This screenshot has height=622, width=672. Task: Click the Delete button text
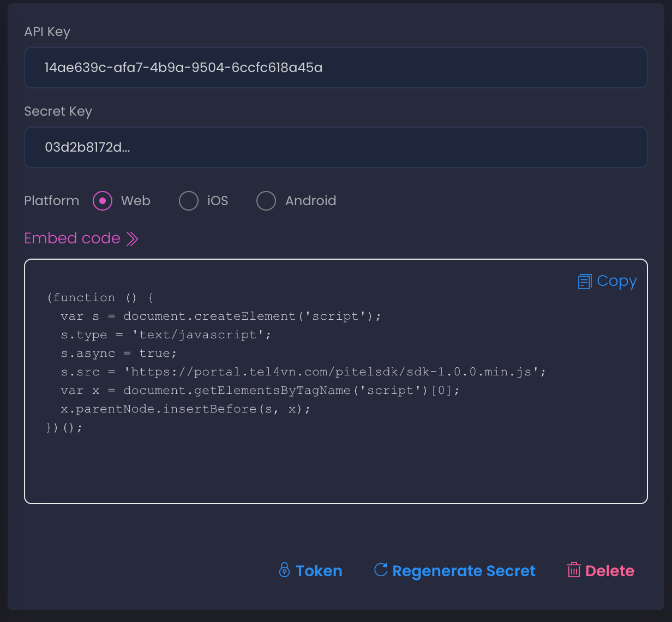click(610, 571)
